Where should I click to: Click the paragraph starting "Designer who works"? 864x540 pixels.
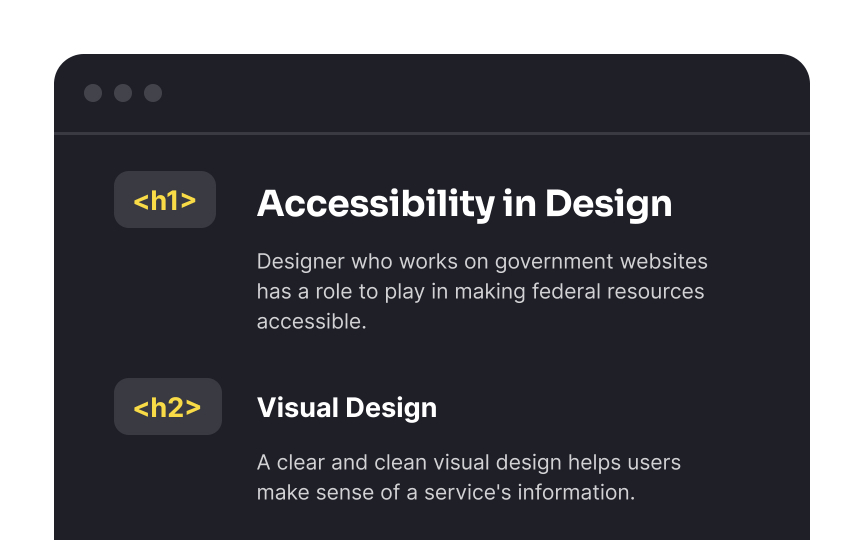coord(482,291)
